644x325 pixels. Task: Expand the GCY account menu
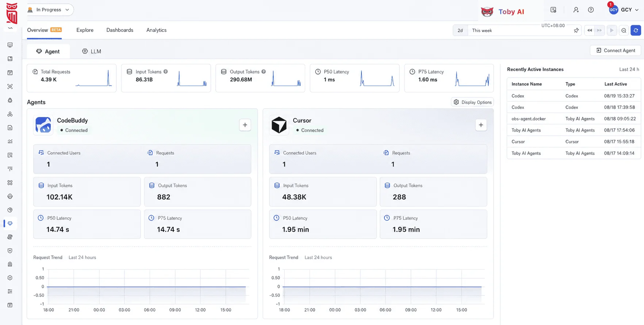coord(624,10)
